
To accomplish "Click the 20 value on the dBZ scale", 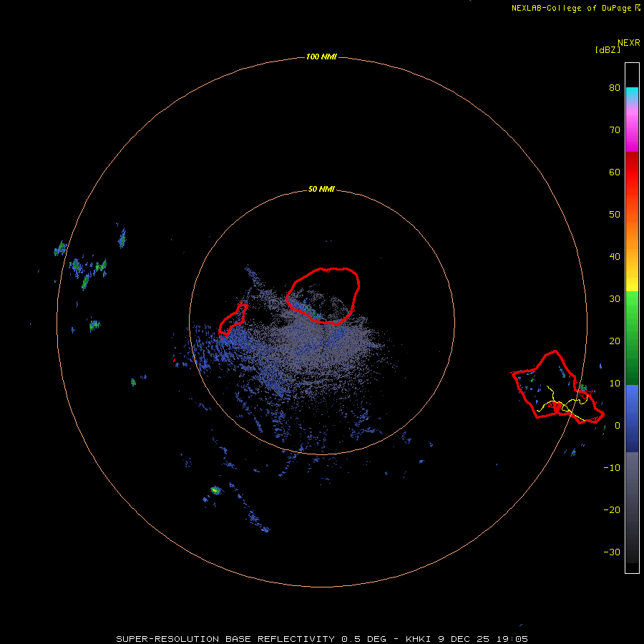I will click(x=615, y=341).
